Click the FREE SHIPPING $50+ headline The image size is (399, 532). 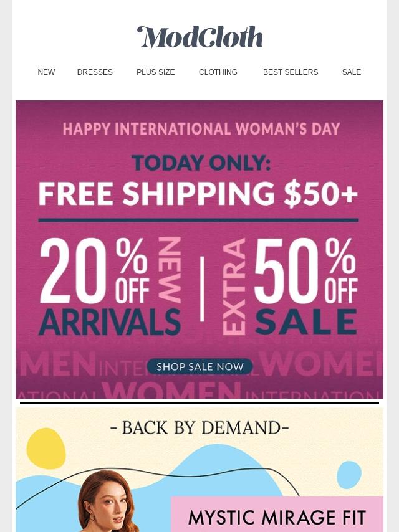[x=198, y=194]
